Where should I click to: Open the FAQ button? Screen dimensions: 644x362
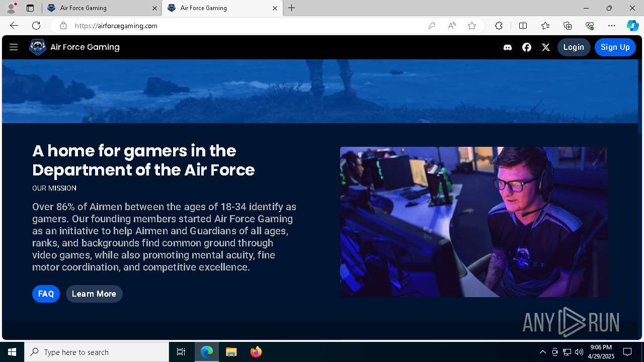point(46,294)
